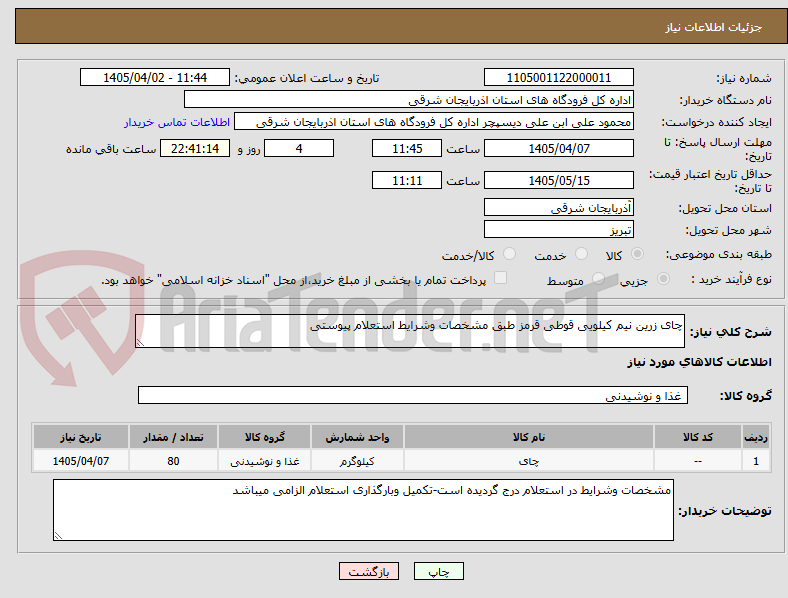This screenshot has width=788, height=598.
Task: Click the بازگشت (back) button
Action: coord(369,571)
